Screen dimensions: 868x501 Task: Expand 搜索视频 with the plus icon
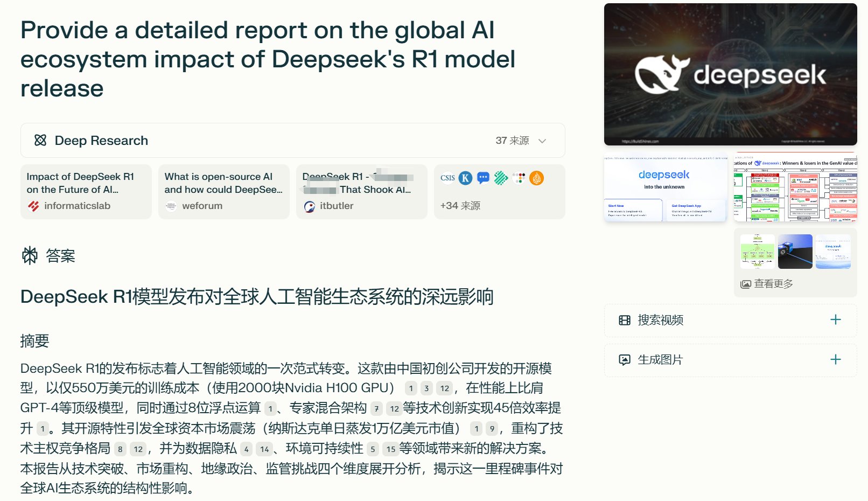835,320
